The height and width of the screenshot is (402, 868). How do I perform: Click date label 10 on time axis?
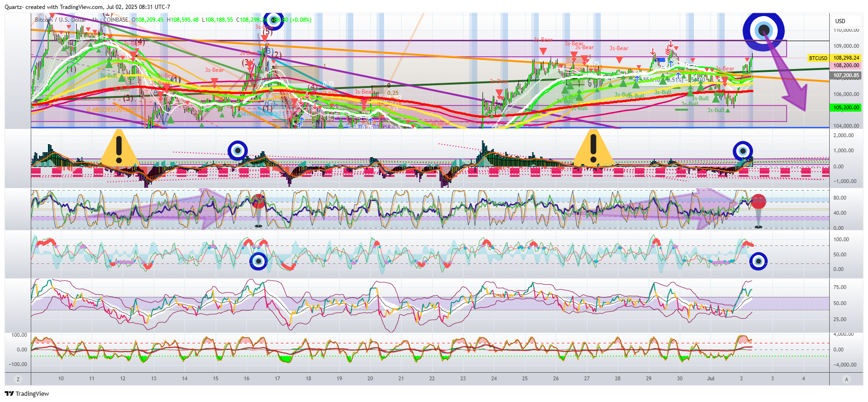[x=61, y=378]
